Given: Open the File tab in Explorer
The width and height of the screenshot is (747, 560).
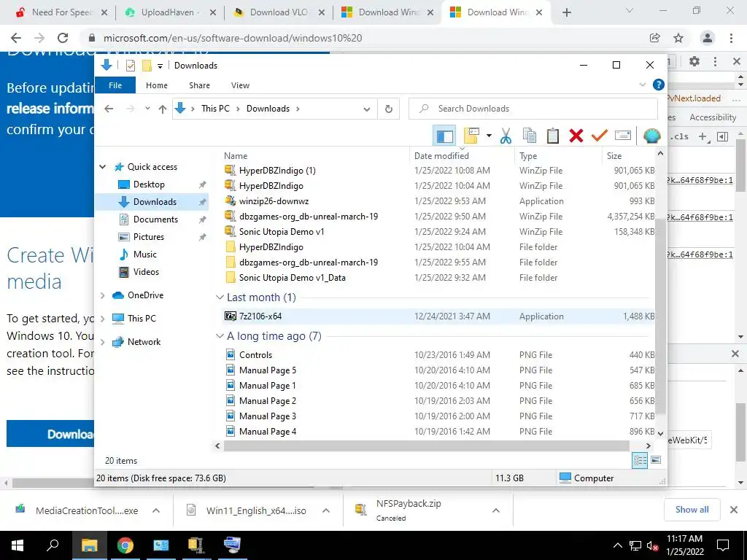Looking at the screenshot, I should point(115,85).
